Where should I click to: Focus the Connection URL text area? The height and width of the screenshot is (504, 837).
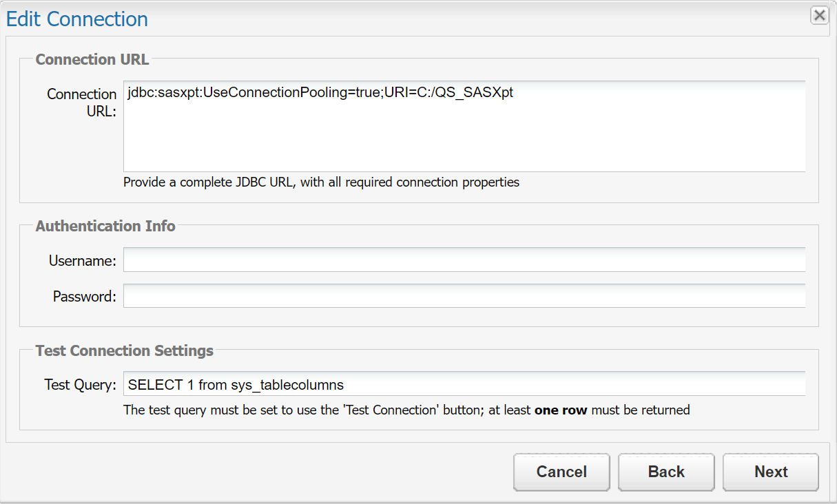[464, 131]
